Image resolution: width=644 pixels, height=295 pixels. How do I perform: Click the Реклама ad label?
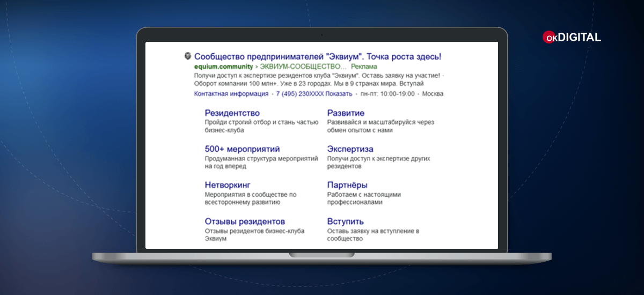pyautogui.click(x=364, y=67)
